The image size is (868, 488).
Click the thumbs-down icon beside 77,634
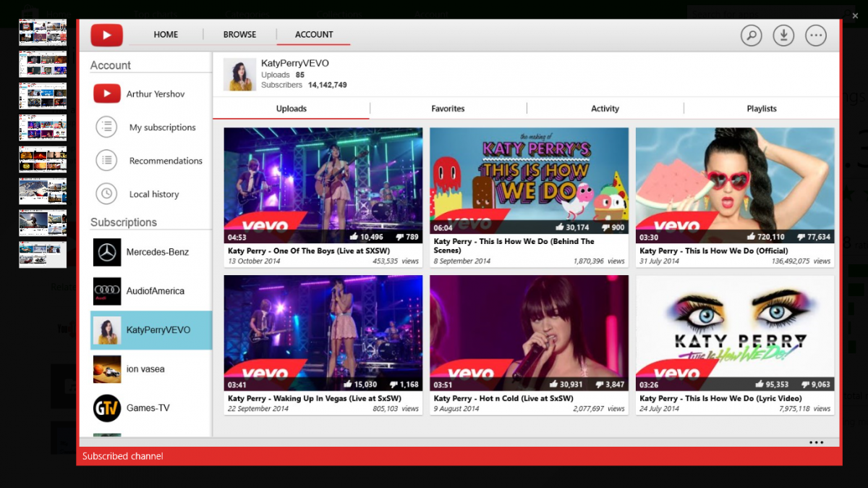801,237
